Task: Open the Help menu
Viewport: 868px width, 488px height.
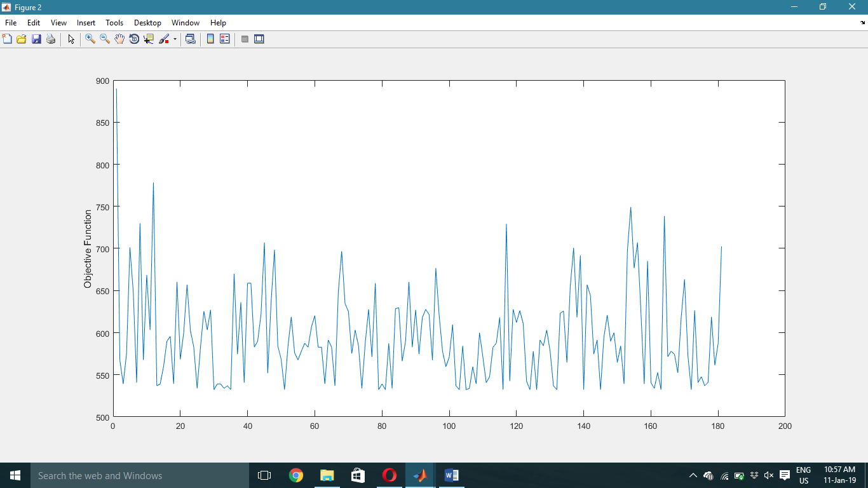Action: point(218,22)
